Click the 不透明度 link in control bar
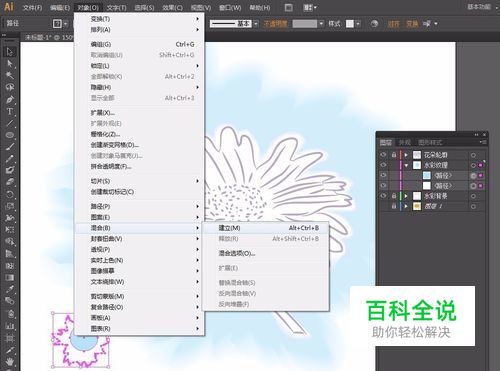This screenshot has width=500, height=371. [275, 24]
